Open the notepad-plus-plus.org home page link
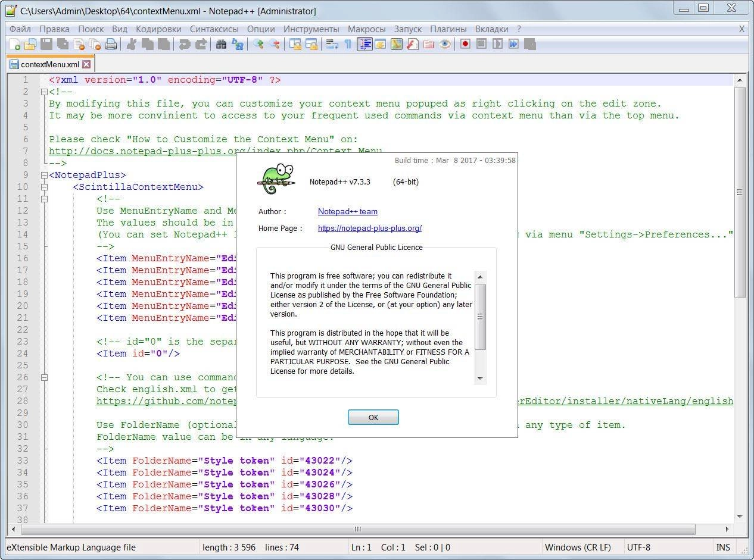The height and width of the screenshot is (560, 754). 370,228
